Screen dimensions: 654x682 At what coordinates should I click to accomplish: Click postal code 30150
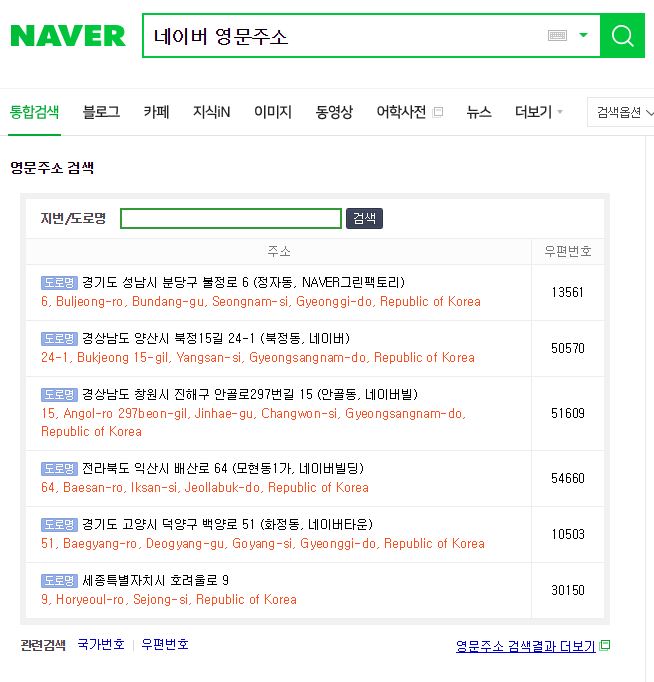[x=568, y=591]
